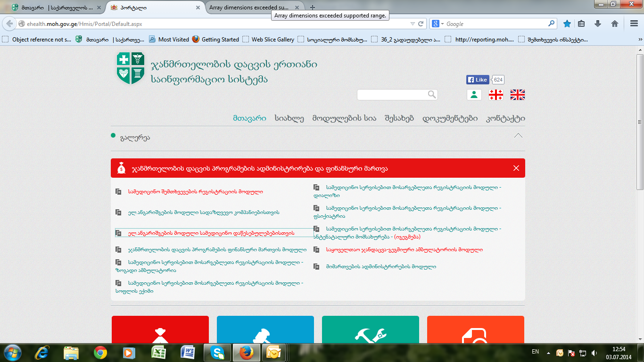Screen dimensions: 644x362
Task: Switch language via the Georgian flag icon
Action: coord(495,95)
